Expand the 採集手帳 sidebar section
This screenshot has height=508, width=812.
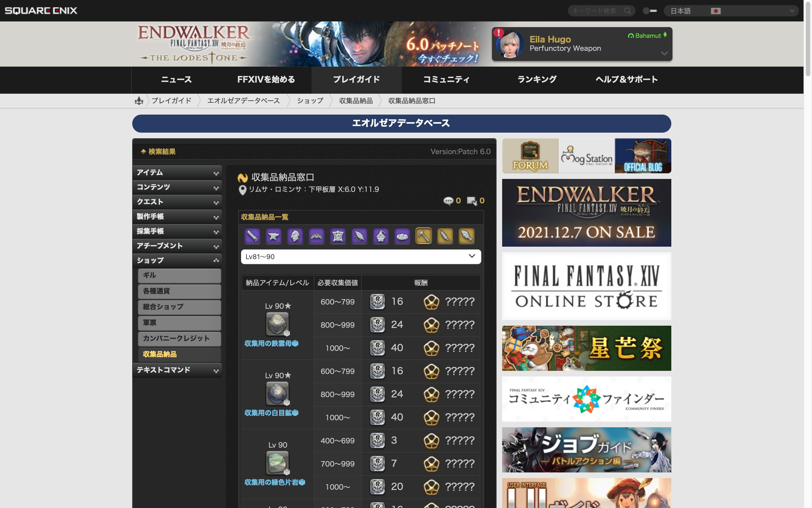[x=177, y=231]
